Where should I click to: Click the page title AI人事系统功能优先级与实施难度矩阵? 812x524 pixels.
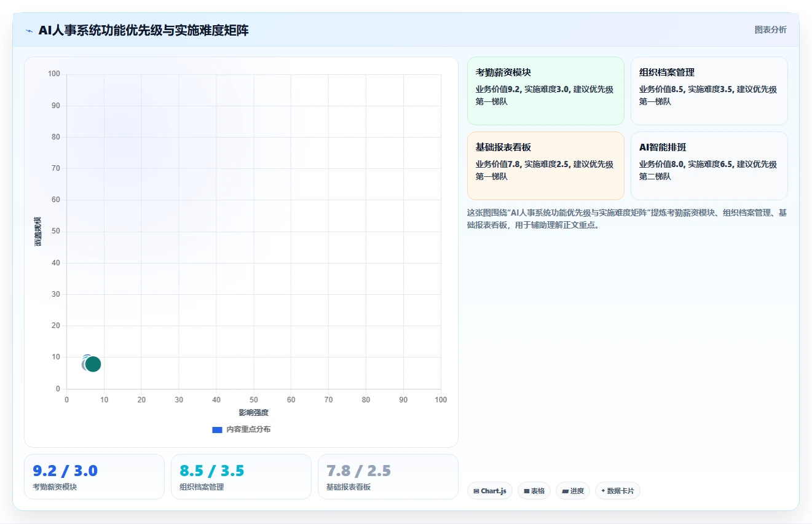click(144, 31)
